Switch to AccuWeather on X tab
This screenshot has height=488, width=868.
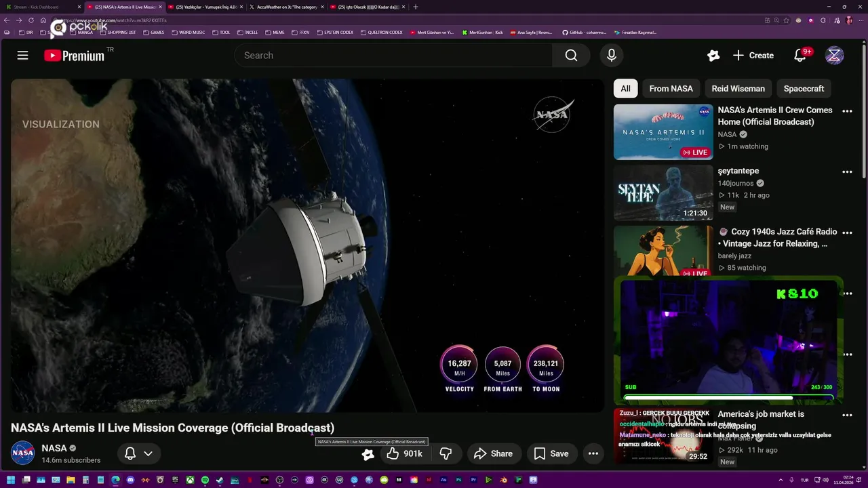click(x=286, y=7)
